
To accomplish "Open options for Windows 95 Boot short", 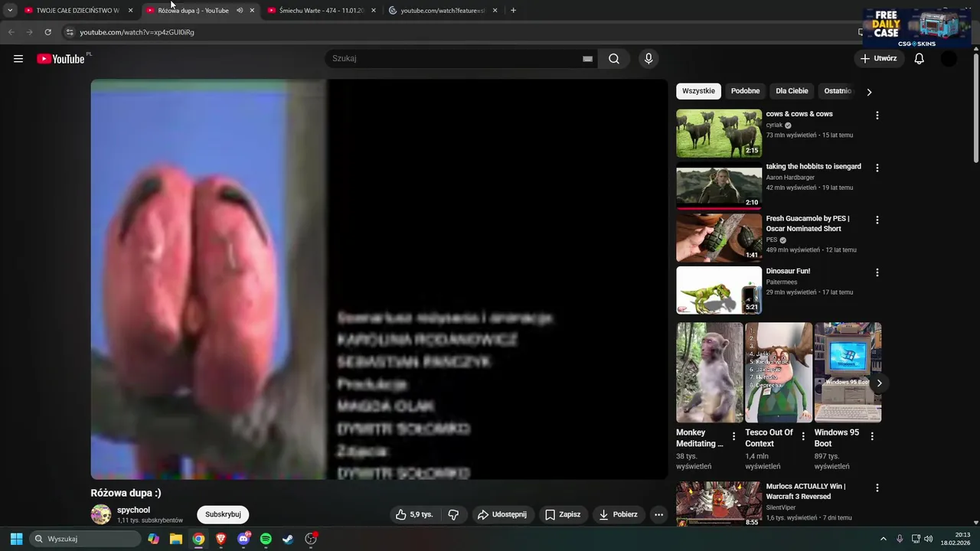I will (872, 436).
